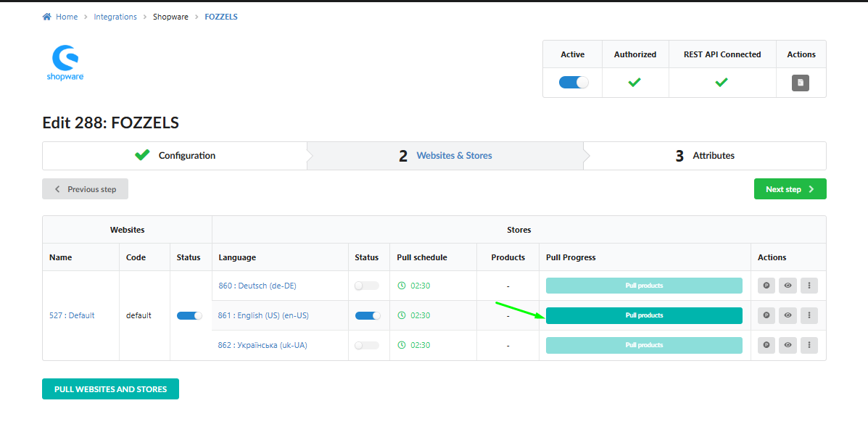Open the round P icon for Deutsch store
This screenshot has width=868, height=440.
pos(766,286)
